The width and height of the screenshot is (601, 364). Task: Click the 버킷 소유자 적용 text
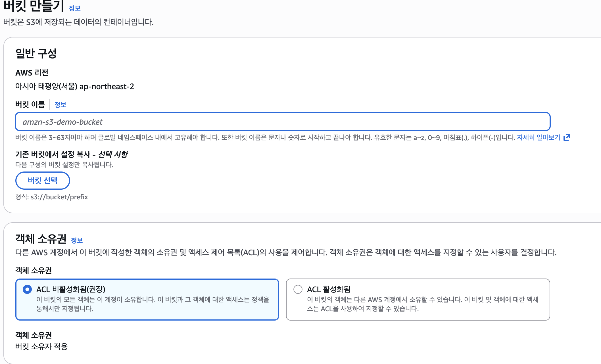click(x=41, y=346)
